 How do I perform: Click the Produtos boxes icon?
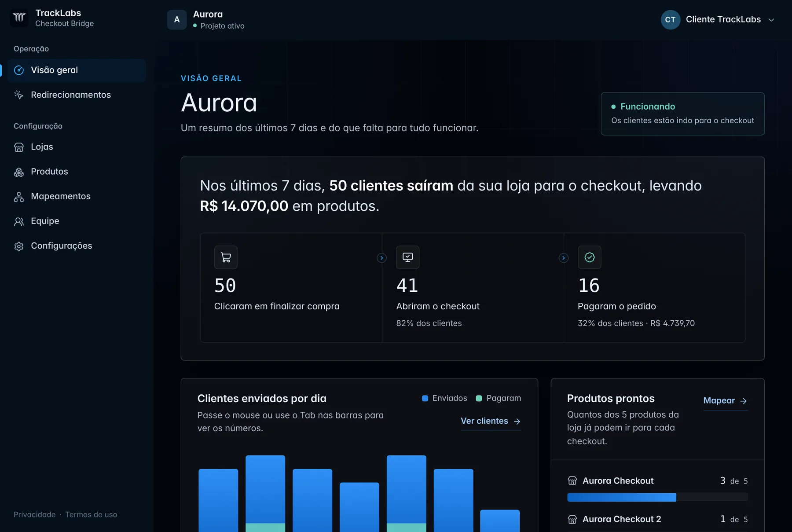[x=19, y=172]
